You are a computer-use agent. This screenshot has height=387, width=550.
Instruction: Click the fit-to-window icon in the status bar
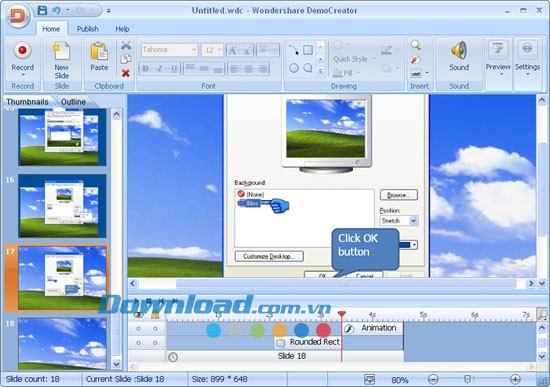pos(369,379)
